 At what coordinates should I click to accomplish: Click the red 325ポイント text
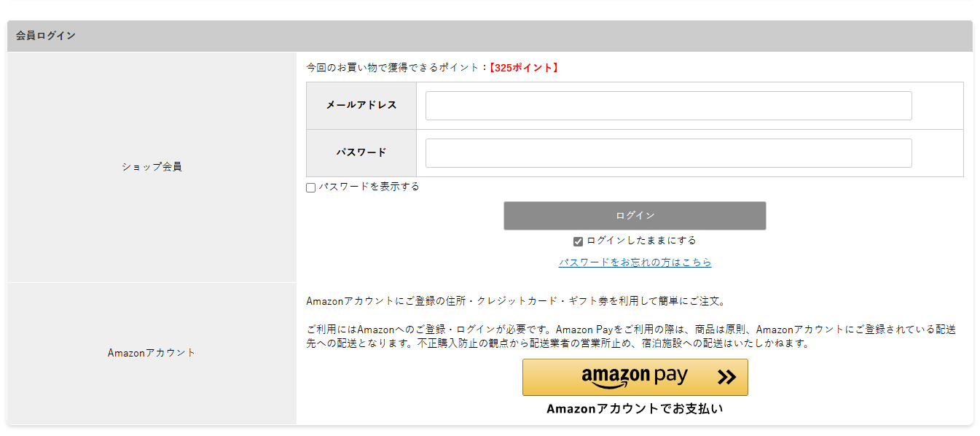pos(524,68)
